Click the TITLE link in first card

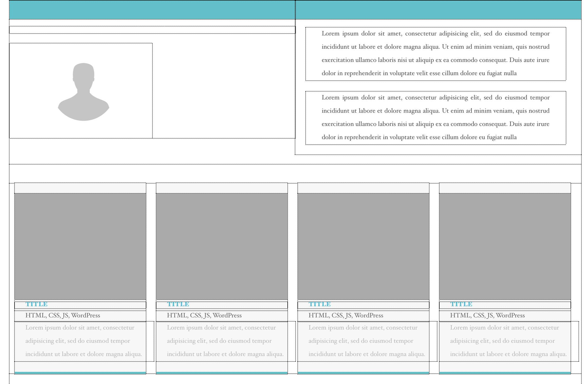tap(36, 304)
